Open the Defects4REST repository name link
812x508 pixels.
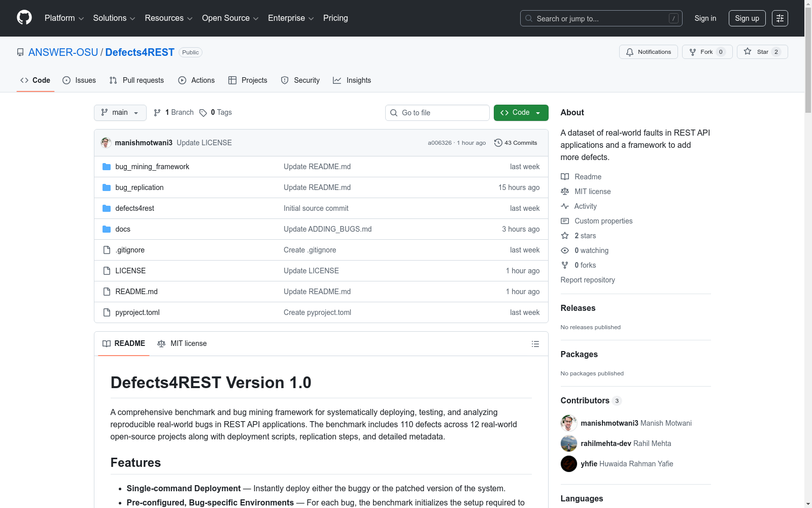[140, 52]
